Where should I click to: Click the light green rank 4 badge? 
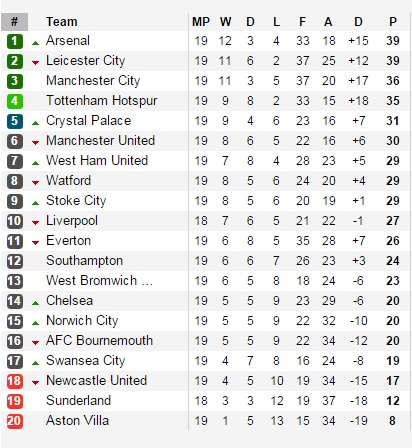(x=14, y=101)
